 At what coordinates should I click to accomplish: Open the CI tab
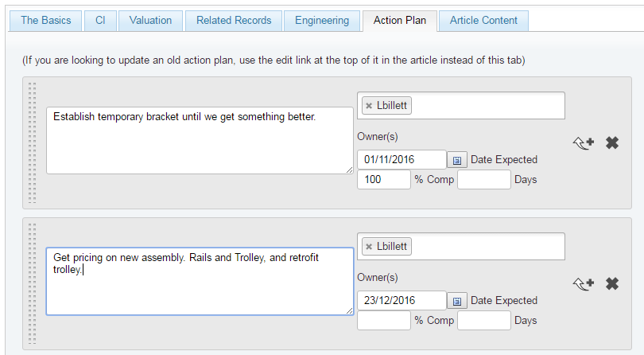pyautogui.click(x=100, y=21)
